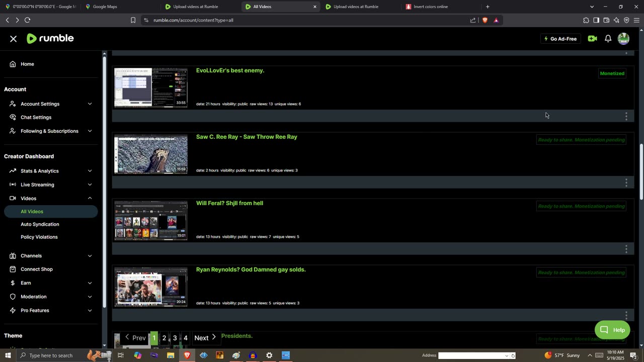Click the bookmark icon by the address bar
The image size is (644, 362).
tap(133, 20)
